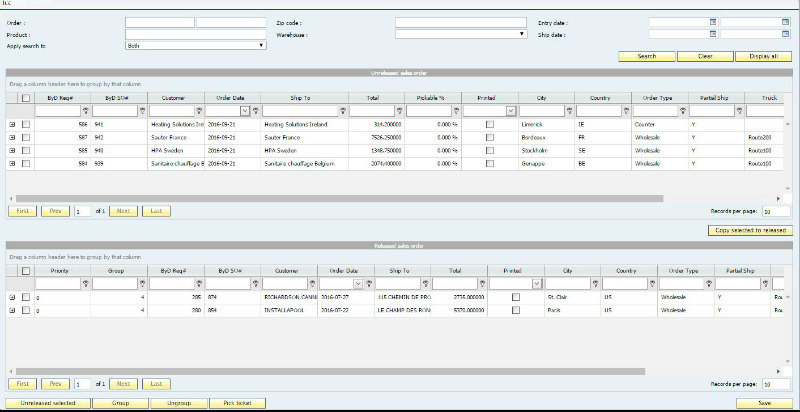Open the first Entry date calendar picker

tap(713, 22)
